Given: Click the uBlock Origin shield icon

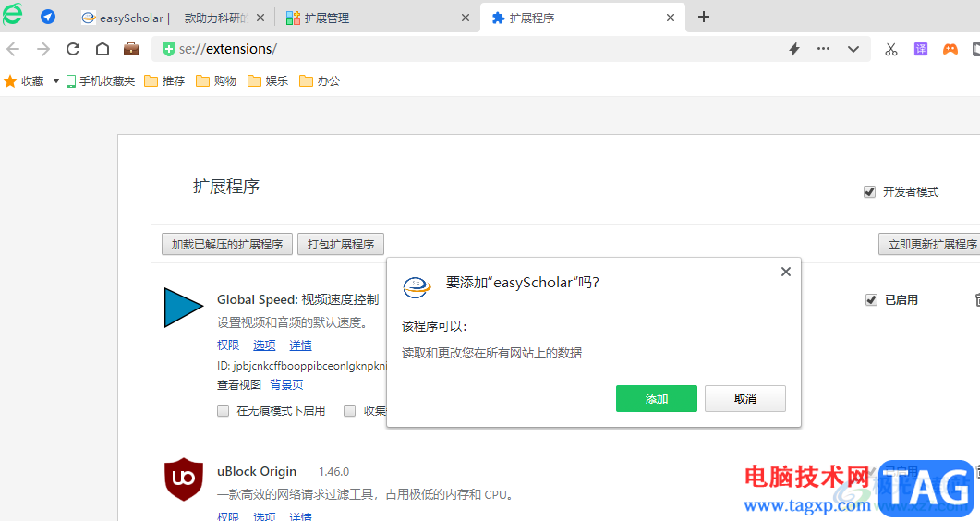Looking at the screenshot, I should tap(184, 479).
